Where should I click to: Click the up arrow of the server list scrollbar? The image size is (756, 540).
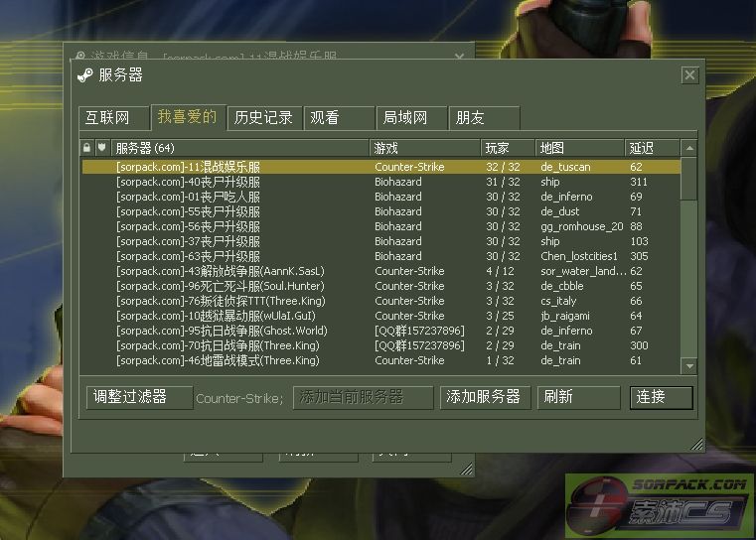[689, 148]
